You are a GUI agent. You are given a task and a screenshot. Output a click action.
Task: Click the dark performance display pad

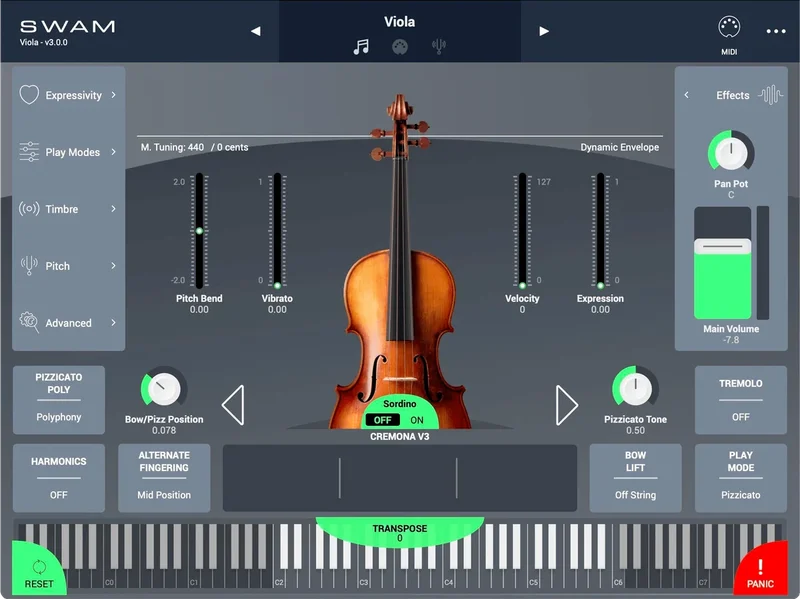[399, 478]
